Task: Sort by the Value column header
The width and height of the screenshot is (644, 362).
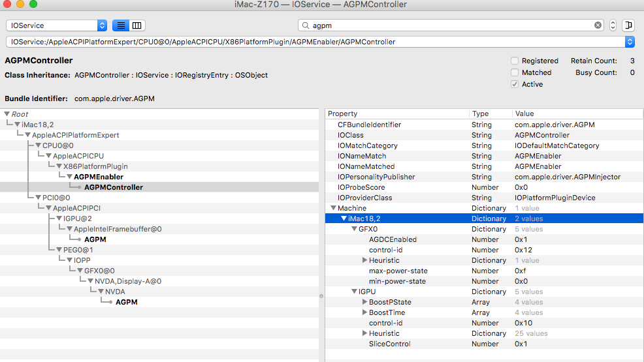Action: tap(577, 113)
